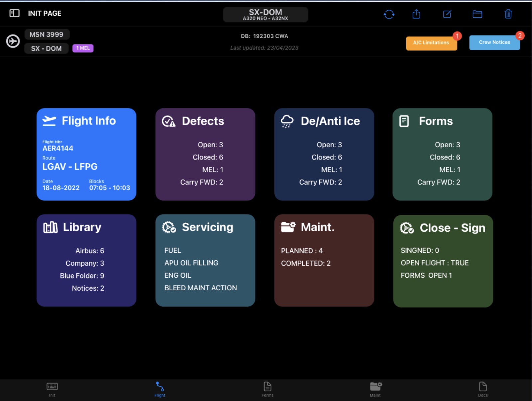
Task: Switch to the Flight tab
Action: tap(160, 390)
